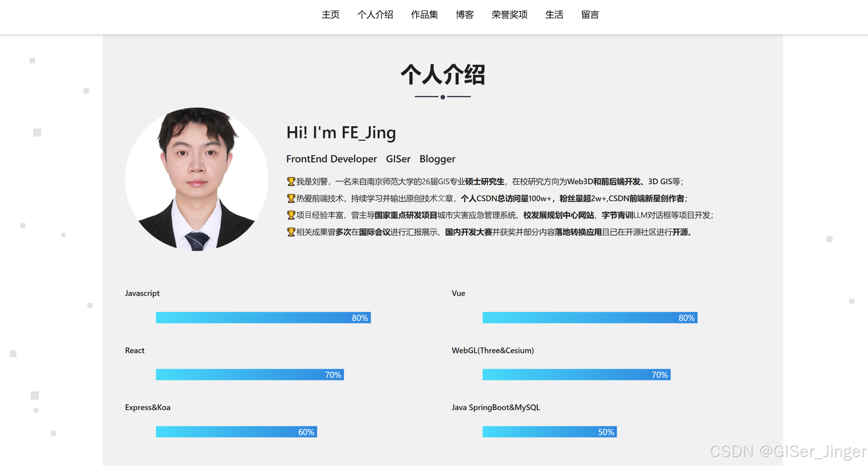Click trophy icon before 相关成果 line

(291, 232)
